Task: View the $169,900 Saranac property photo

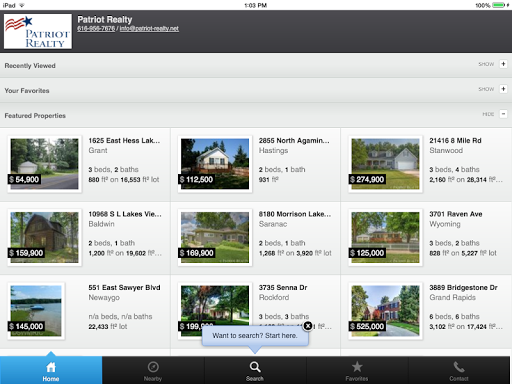Action: (x=215, y=237)
